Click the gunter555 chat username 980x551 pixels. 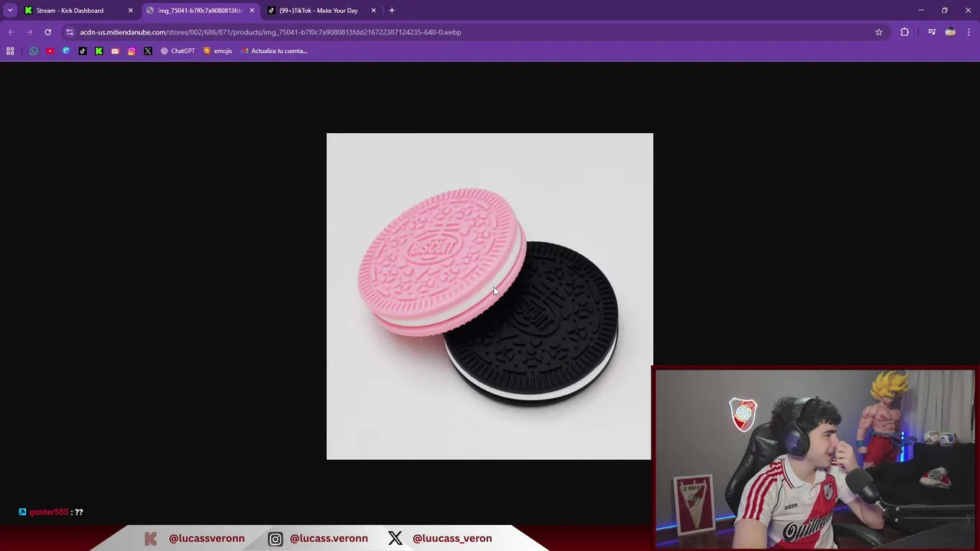(49, 512)
